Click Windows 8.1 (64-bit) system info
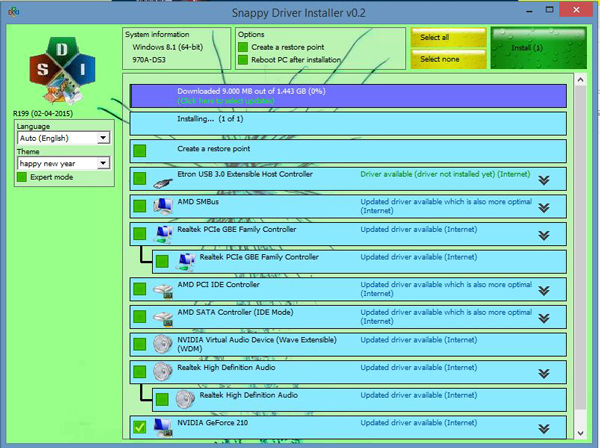The image size is (600, 448). [x=168, y=47]
